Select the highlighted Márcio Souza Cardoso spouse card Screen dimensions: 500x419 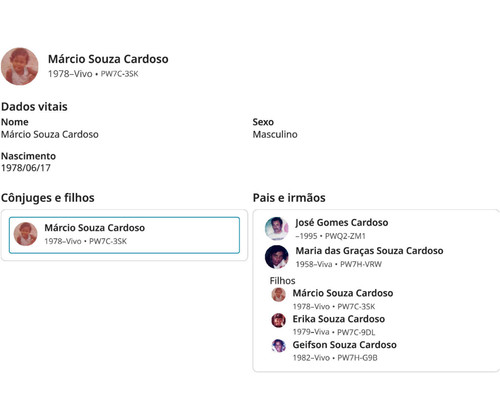pyautogui.click(x=124, y=235)
